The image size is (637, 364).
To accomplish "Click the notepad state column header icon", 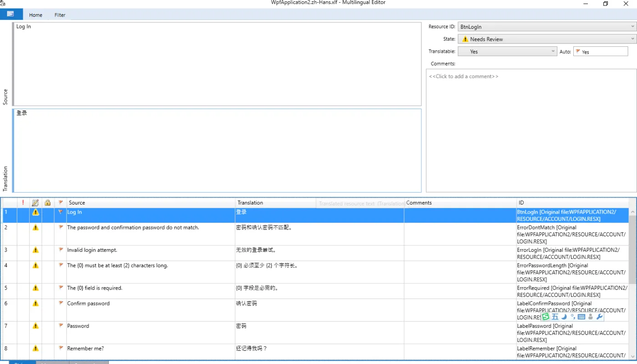I will click(x=35, y=203).
